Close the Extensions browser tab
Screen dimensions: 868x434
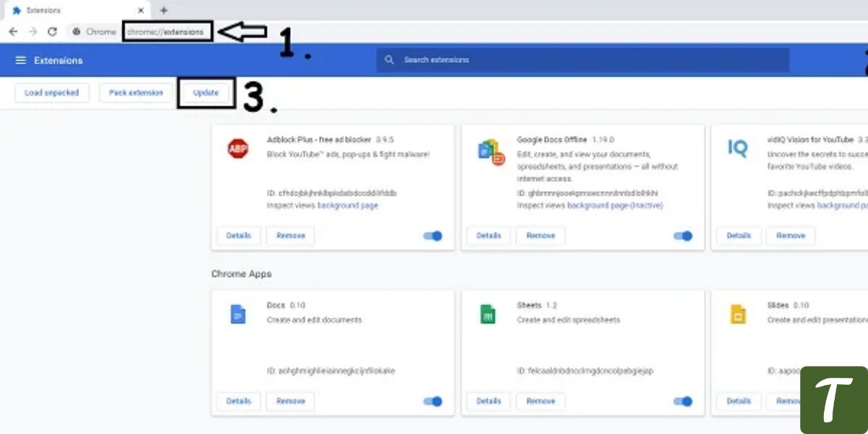click(140, 11)
